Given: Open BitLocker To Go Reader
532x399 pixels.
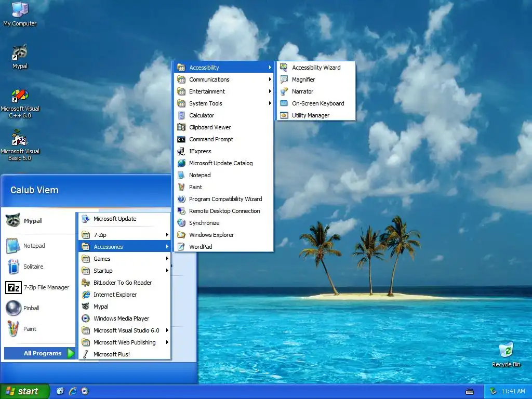Looking at the screenshot, I should (x=125, y=283).
